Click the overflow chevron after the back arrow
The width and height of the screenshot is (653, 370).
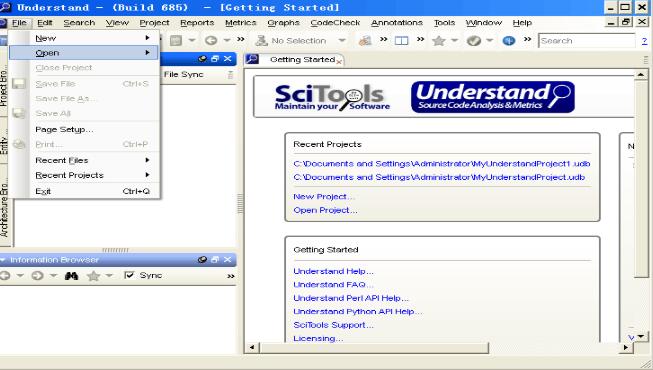click(x=241, y=39)
